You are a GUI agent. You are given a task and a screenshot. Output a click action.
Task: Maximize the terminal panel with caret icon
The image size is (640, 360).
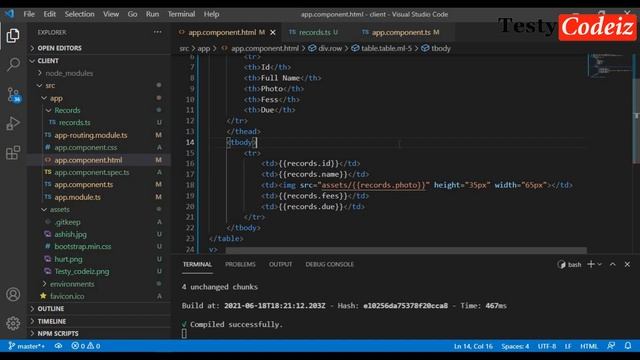coord(613,264)
